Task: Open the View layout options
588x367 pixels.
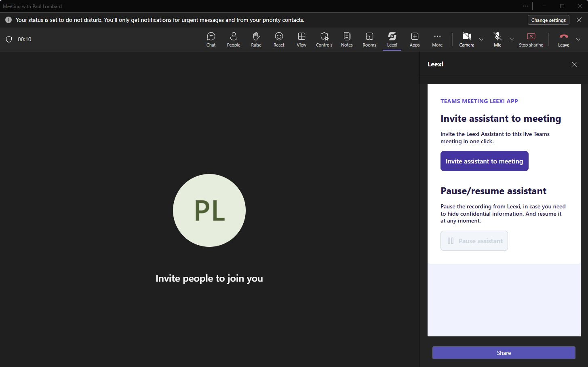Action: [301, 39]
